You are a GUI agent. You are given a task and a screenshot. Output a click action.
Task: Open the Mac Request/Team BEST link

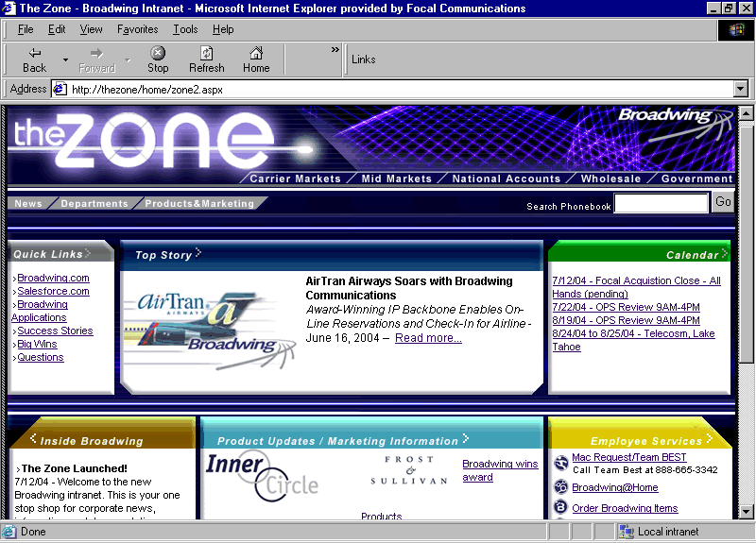click(x=628, y=457)
